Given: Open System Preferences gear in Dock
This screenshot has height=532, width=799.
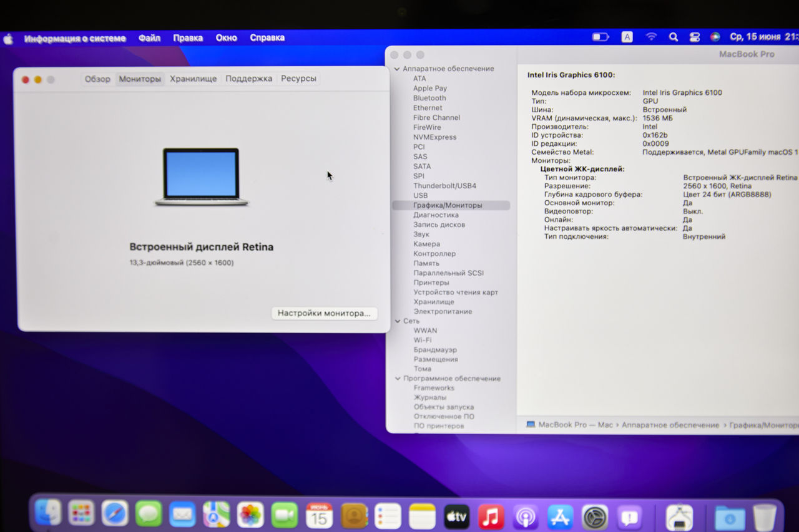Looking at the screenshot, I should coord(595,517).
